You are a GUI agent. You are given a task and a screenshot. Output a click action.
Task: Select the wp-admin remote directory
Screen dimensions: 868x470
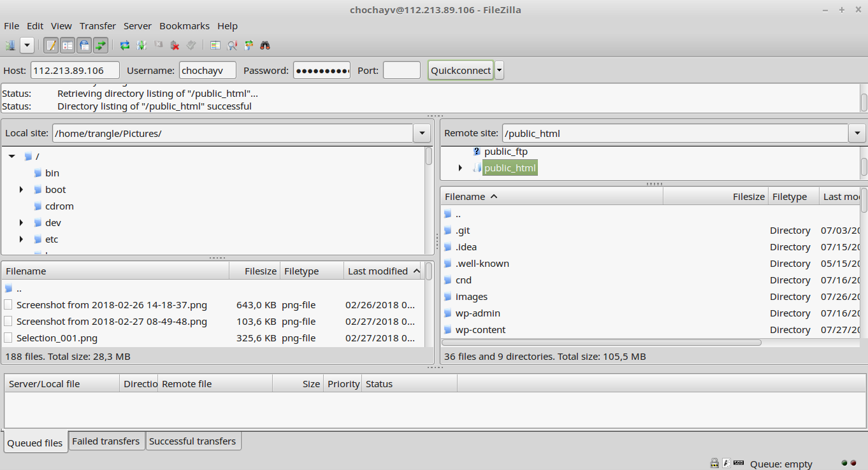(x=650, y=313)
